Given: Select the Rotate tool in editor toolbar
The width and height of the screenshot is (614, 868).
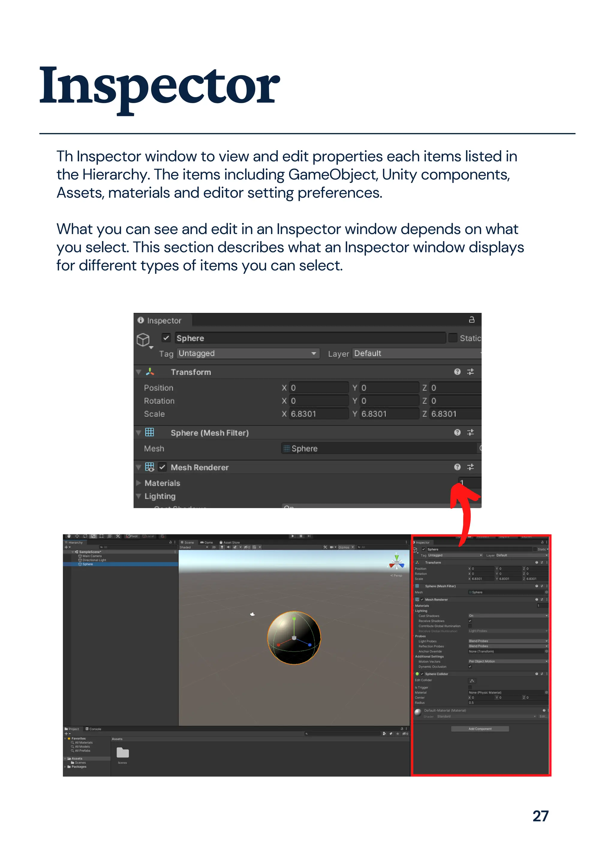Looking at the screenshot, I should (85, 536).
